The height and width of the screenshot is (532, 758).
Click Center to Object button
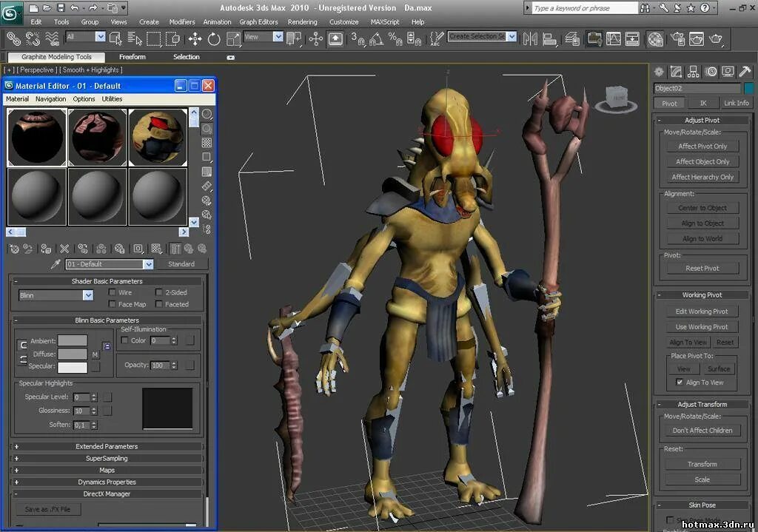[702, 208]
